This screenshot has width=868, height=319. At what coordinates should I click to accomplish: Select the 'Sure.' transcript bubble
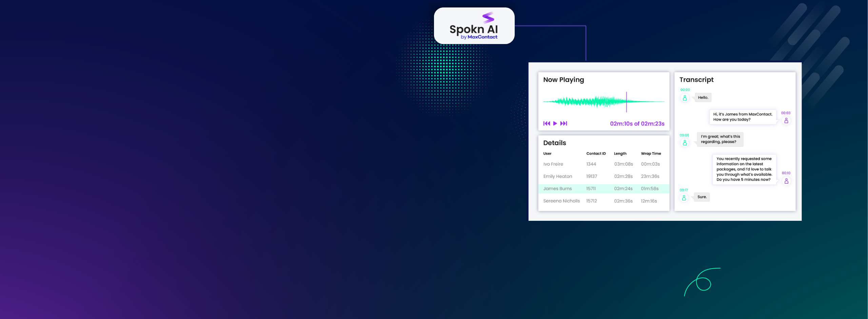pos(702,197)
